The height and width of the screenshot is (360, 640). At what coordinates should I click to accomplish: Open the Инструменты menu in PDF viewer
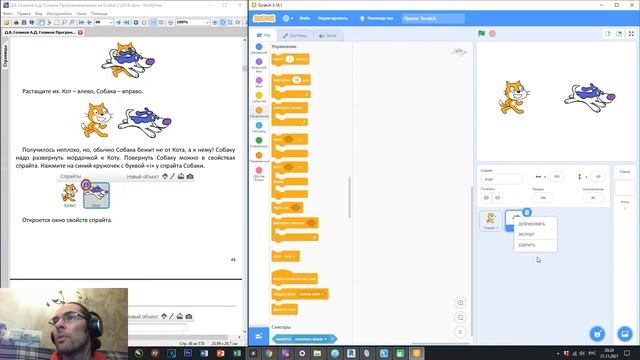59,13
